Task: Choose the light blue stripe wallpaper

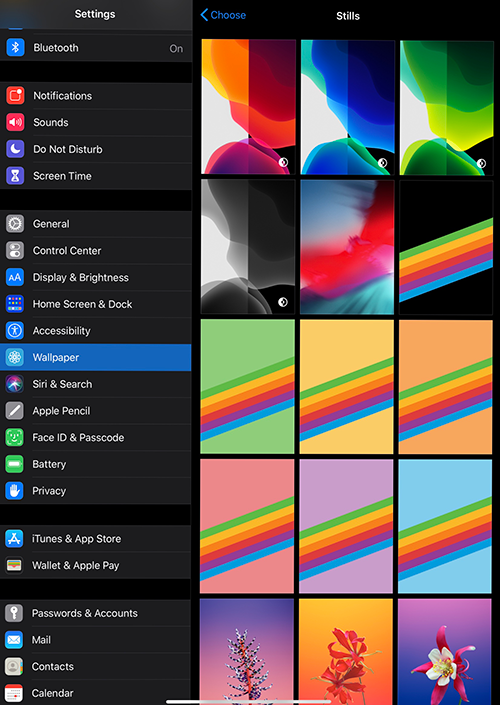Action: point(445,526)
